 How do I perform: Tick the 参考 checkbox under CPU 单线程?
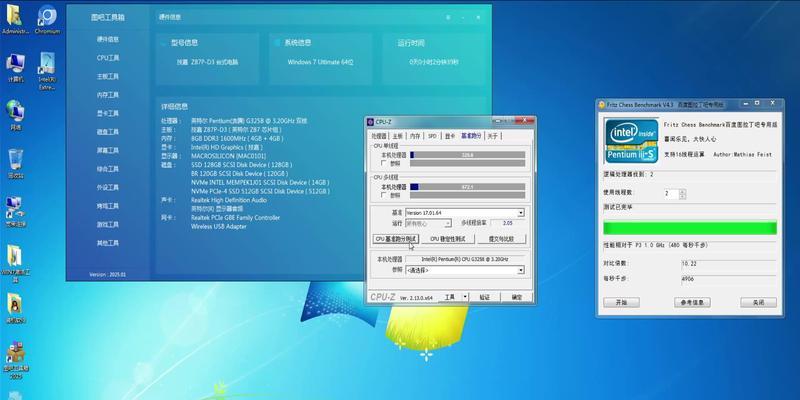coord(384,163)
